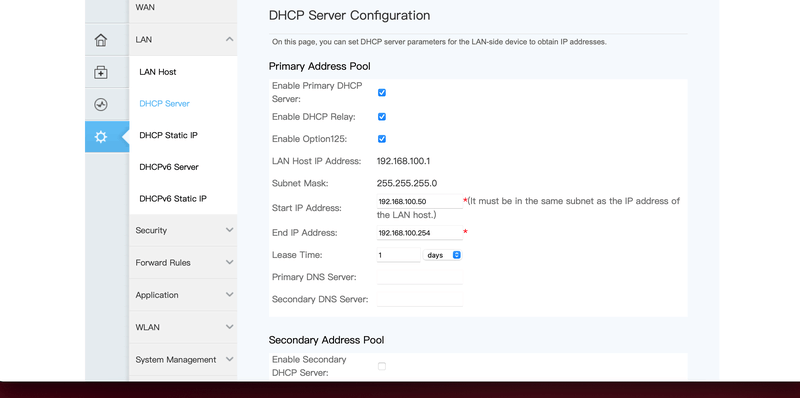Open DHCPv6 Static IP page
Viewport: 800px width, 398px height.
click(173, 198)
